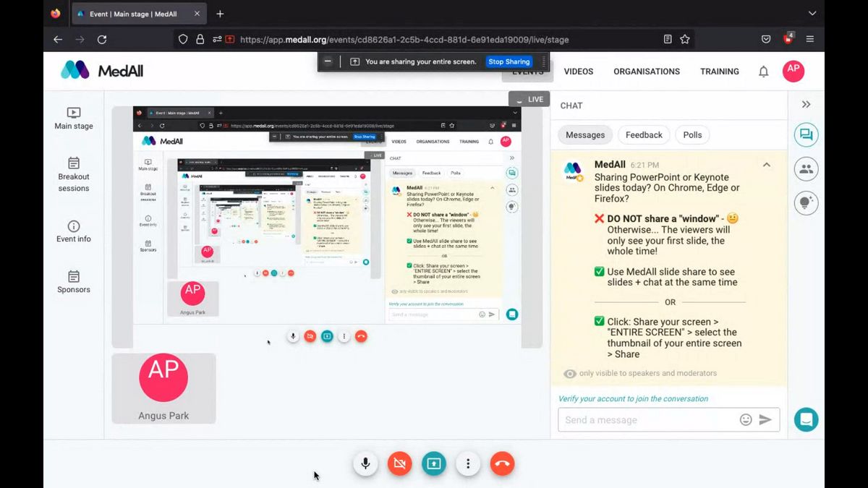Open notifications bell
The image size is (868, 488).
pos(763,72)
